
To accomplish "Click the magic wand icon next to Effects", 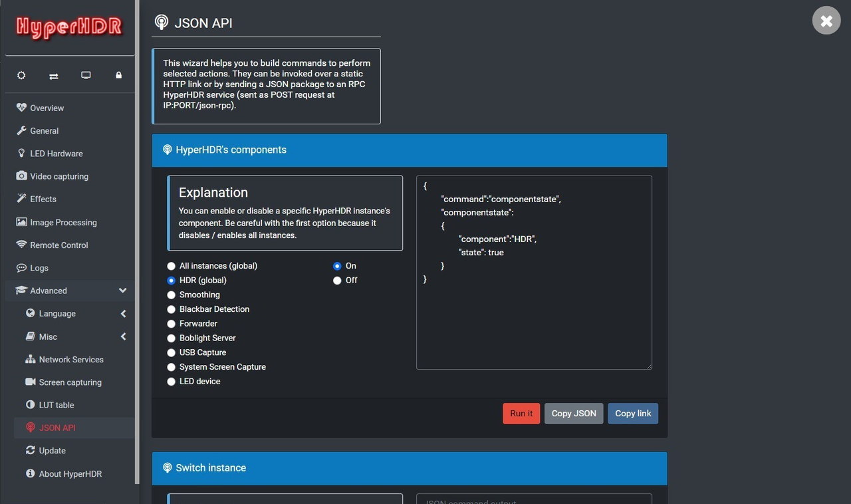I will [x=21, y=199].
